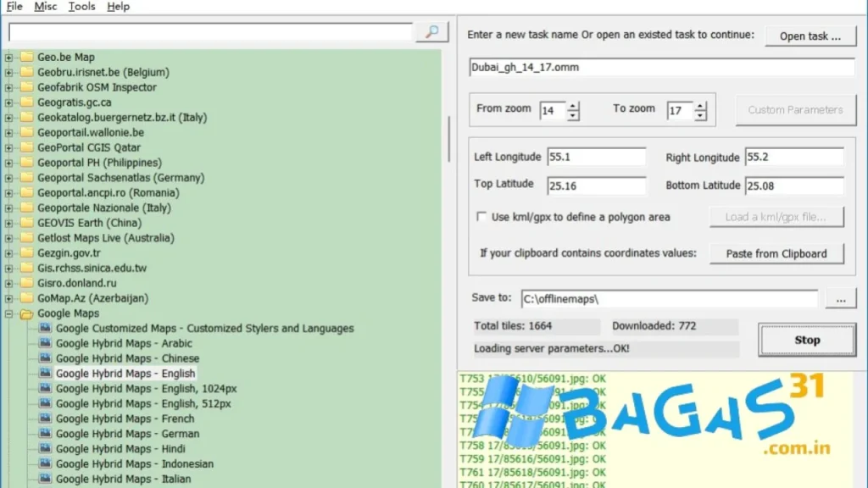Click the Geo.be Map folder icon

point(26,57)
